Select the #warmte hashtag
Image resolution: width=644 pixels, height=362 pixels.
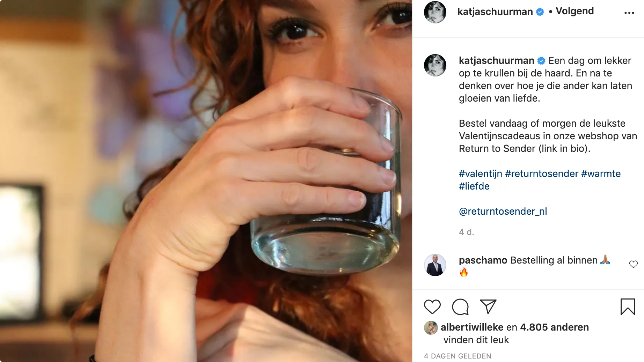click(x=601, y=173)
